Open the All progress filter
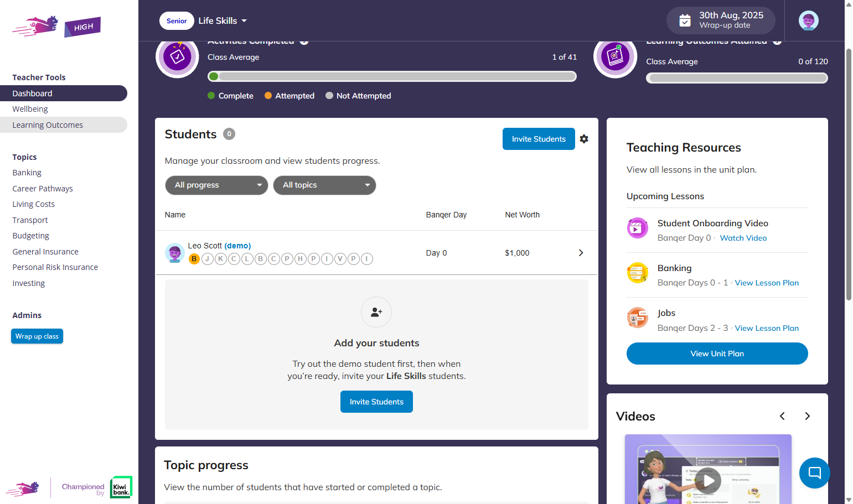 [x=216, y=185]
